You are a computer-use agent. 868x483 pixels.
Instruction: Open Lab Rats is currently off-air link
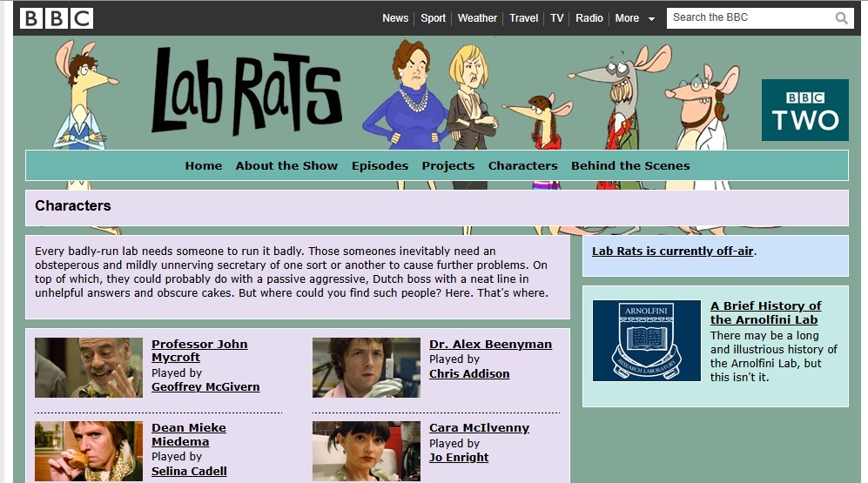[x=673, y=251]
